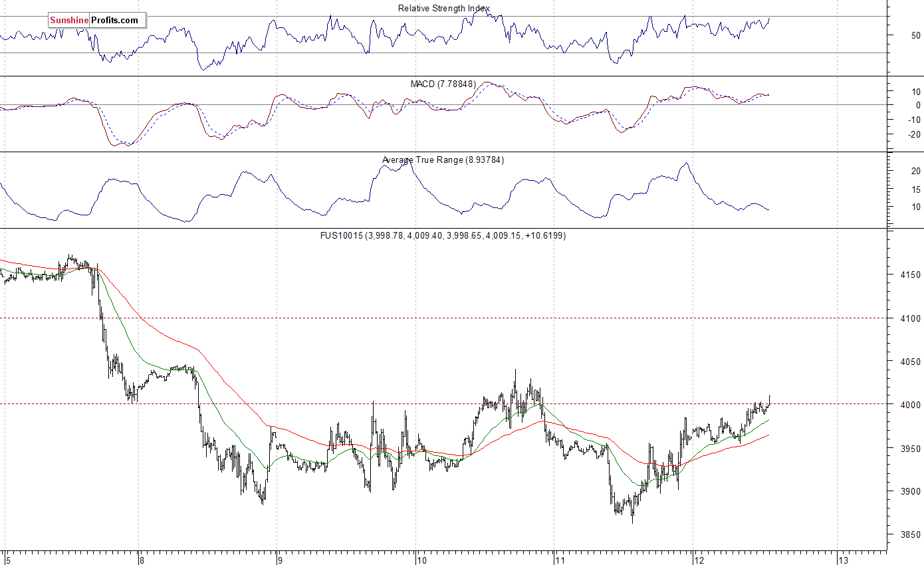Screen dimensions: 924x565
Task: Select the FUS10015 price data header
Action: click(443, 235)
